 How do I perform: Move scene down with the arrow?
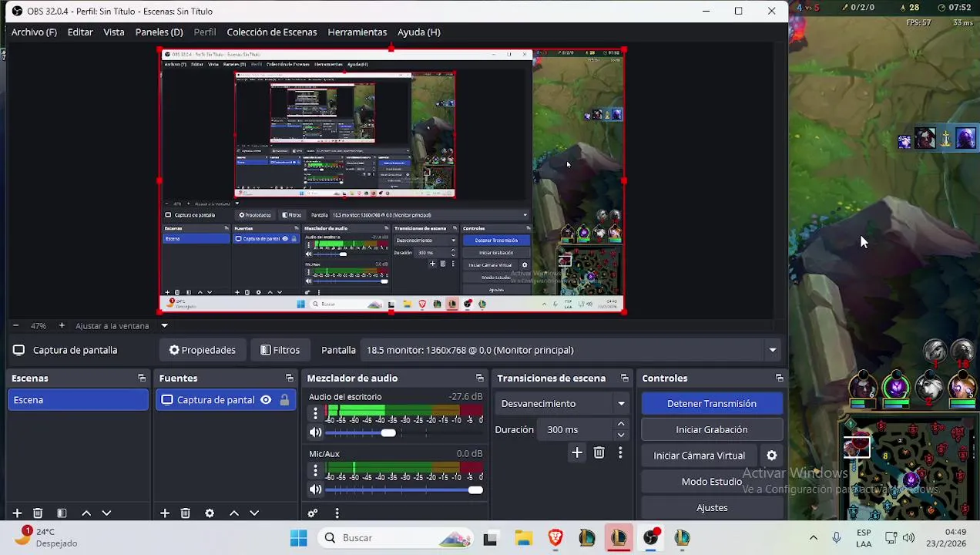point(106,513)
